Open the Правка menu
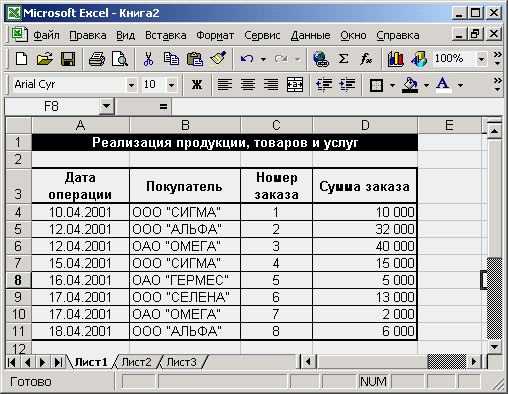 [x=88, y=35]
